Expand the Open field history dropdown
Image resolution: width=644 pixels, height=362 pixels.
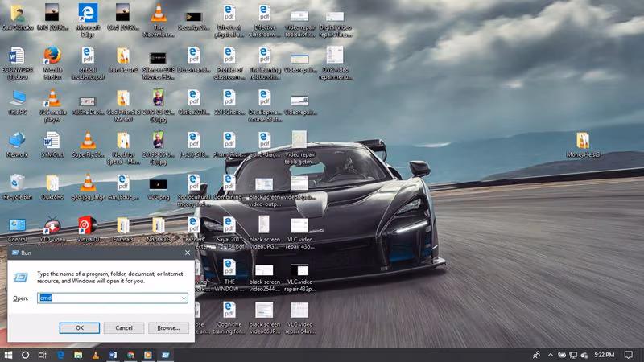click(184, 298)
